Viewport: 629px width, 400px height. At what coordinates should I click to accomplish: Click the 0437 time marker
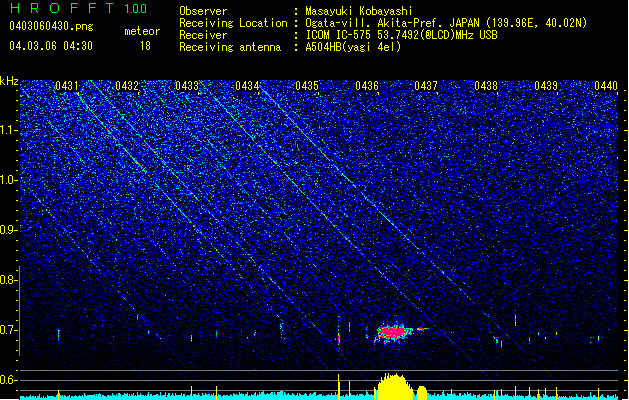[426, 86]
